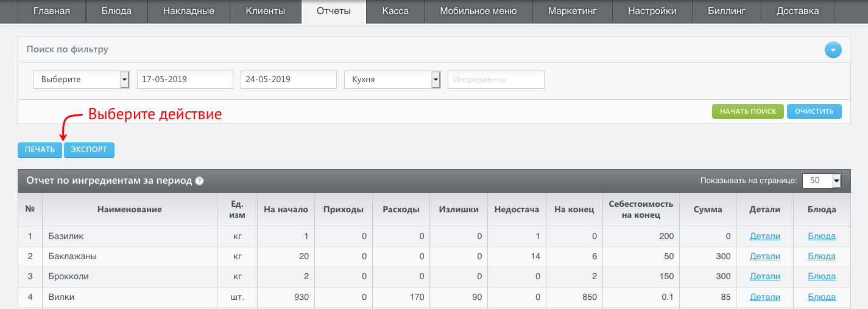
Task: Click the sum value 85 for Вилки
Action: (725, 297)
